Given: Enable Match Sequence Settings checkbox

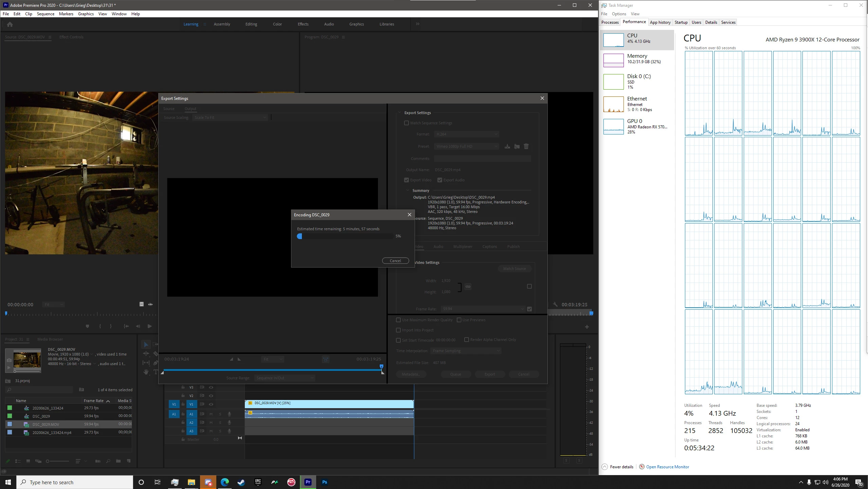Looking at the screenshot, I should point(406,123).
